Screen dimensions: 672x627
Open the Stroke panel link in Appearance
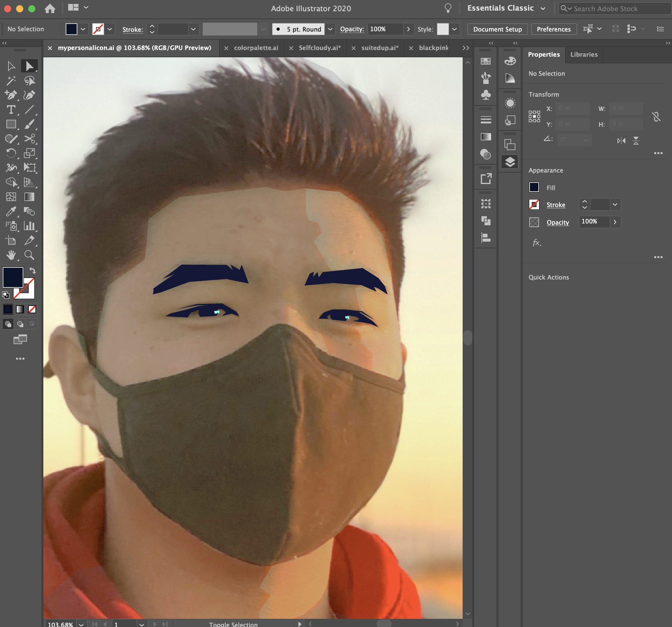tap(556, 205)
